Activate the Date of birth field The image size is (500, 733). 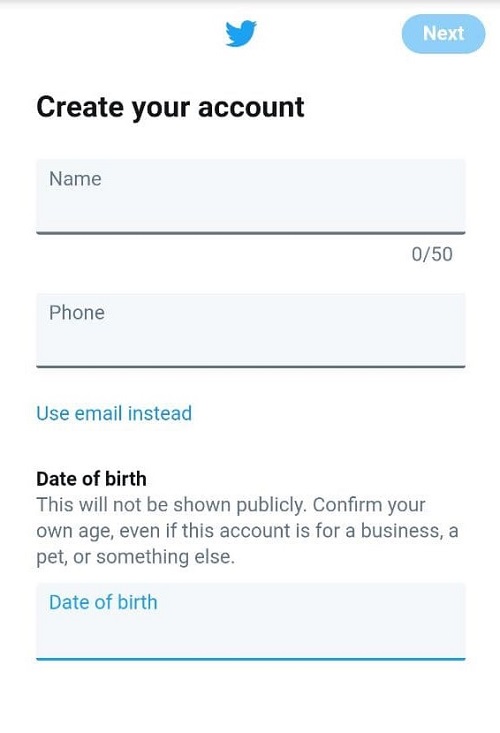(x=250, y=621)
